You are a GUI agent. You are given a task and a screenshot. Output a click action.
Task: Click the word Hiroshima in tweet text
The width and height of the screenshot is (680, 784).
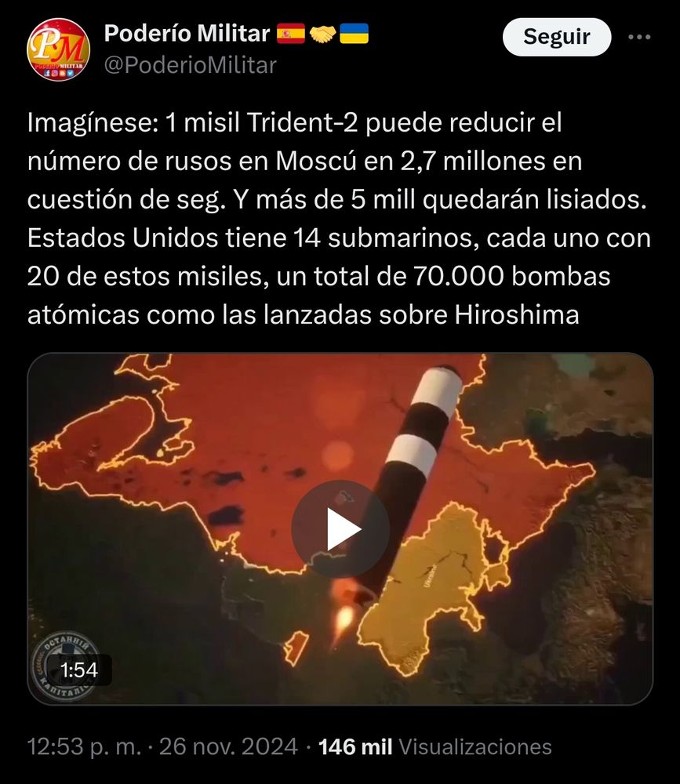pos(516,315)
